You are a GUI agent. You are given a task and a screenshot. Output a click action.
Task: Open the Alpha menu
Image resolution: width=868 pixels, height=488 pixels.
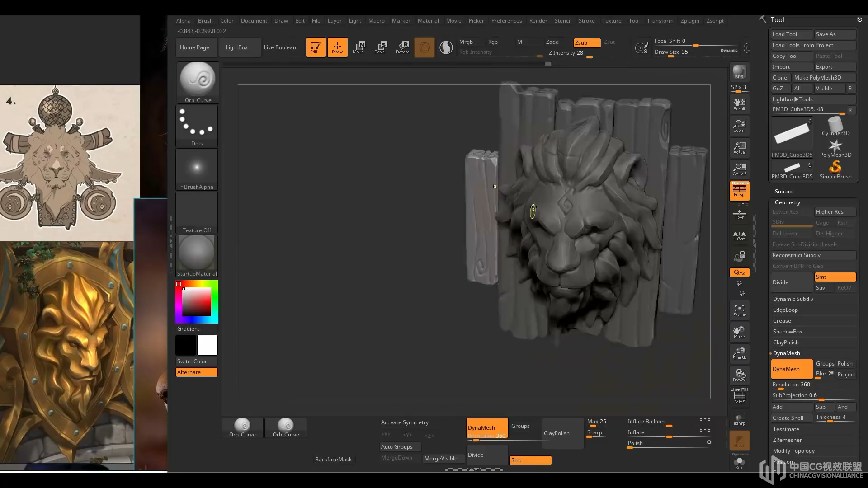(x=183, y=21)
